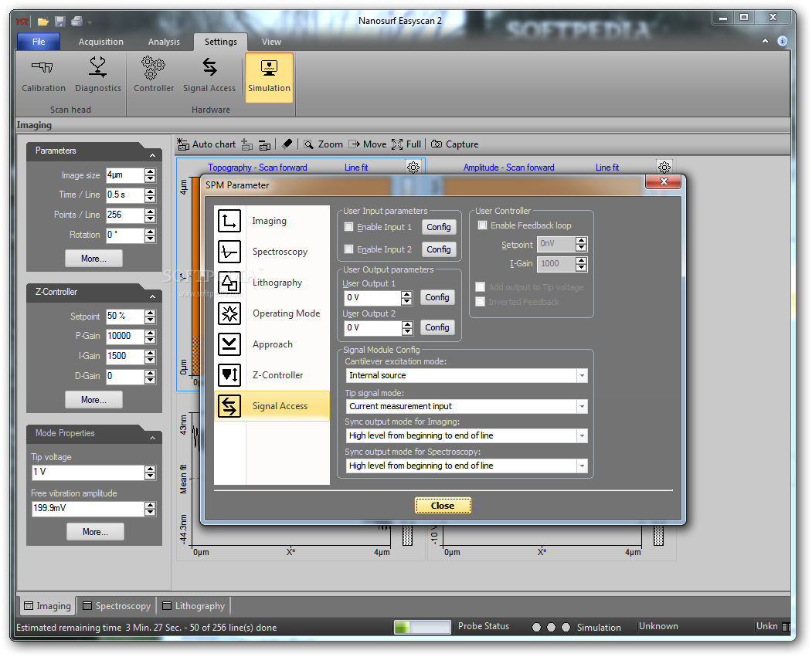812x657 pixels.
Task: Click the blue help info icon
Action: 783,41
